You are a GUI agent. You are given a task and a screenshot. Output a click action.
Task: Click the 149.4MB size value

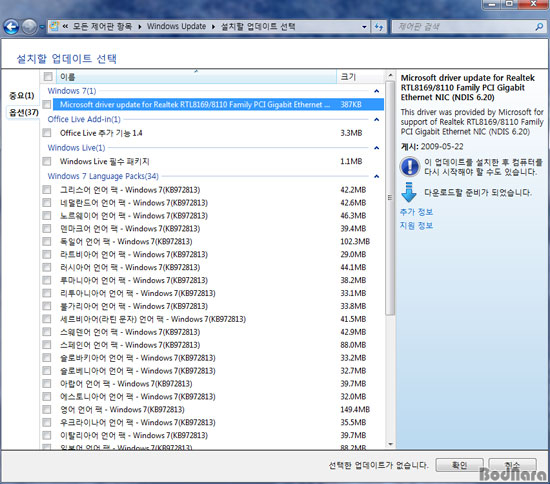click(355, 409)
